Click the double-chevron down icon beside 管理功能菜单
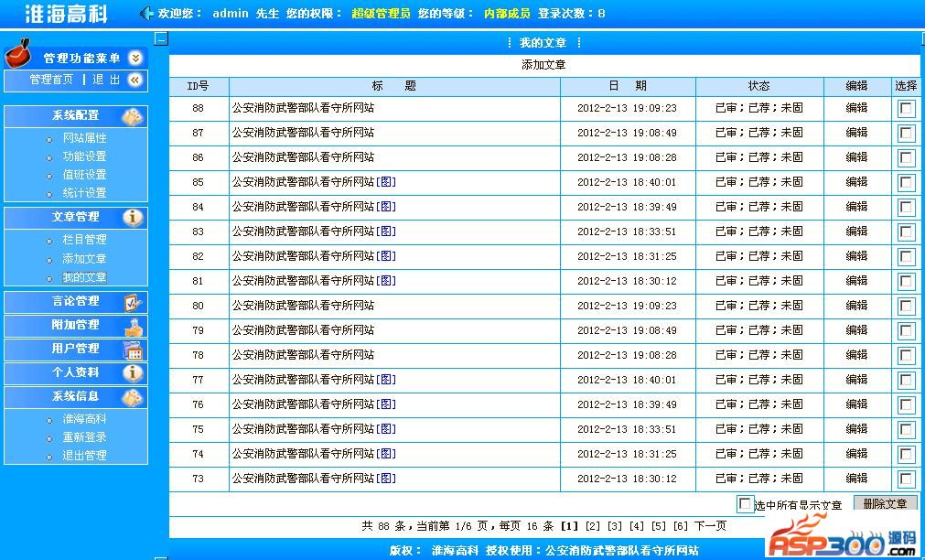The height and width of the screenshot is (560, 925). tap(135, 58)
